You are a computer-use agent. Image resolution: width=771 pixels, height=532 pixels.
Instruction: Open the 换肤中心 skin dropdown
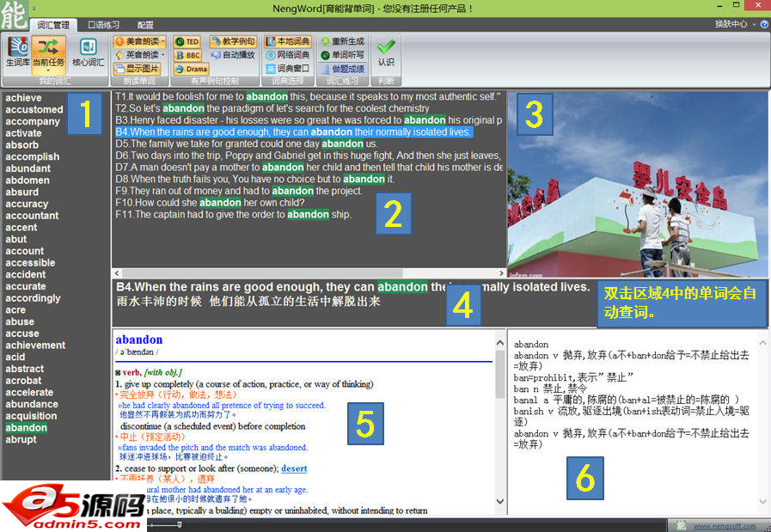734,23
